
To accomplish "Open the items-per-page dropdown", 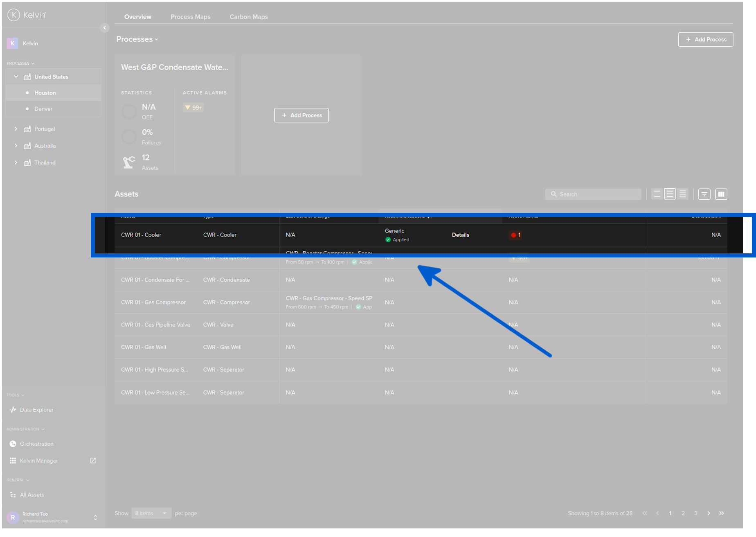I will (151, 513).
